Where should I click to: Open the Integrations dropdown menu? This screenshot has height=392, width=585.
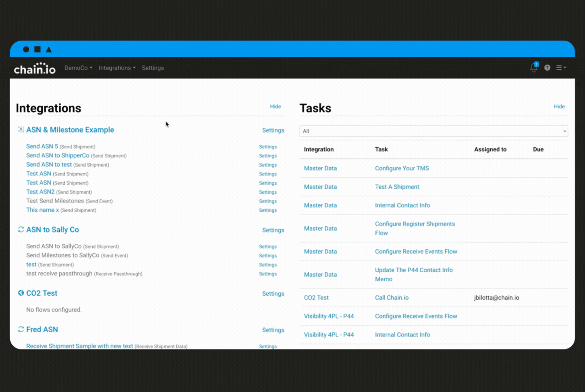[x=117, y=68]
